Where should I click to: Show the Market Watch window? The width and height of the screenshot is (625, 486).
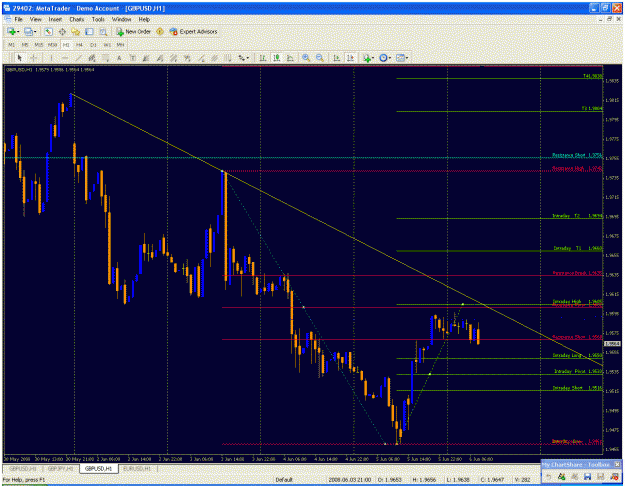48,31
